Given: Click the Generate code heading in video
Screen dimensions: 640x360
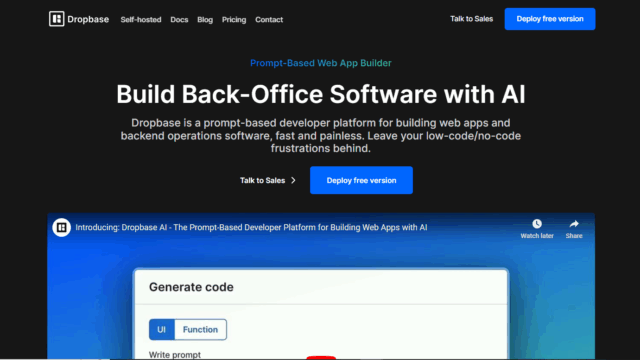Looking at the screenshot, I should (x=191, y=287).
